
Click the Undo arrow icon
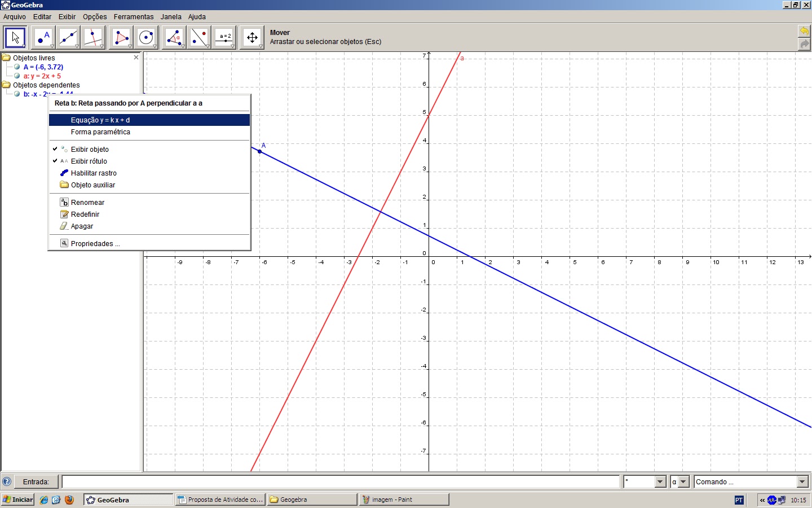(804, 31)
